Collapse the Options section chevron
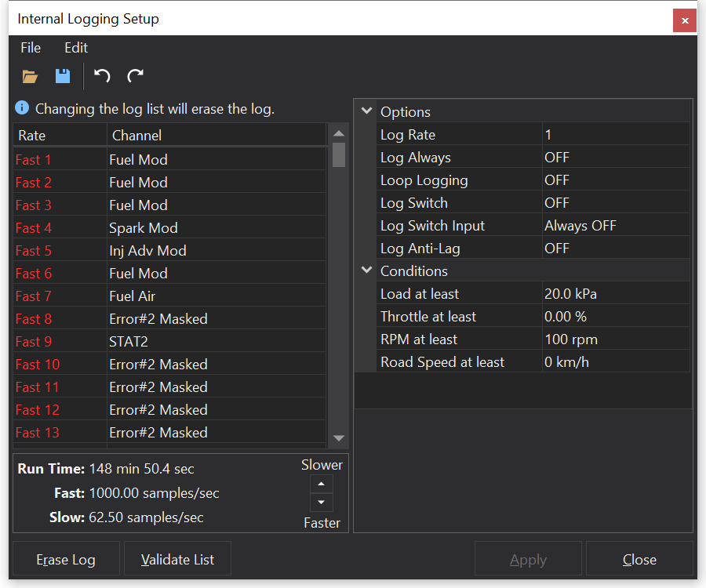Image resolution: width=706 pixels, height=588 pixels. (x=366, y=111)
